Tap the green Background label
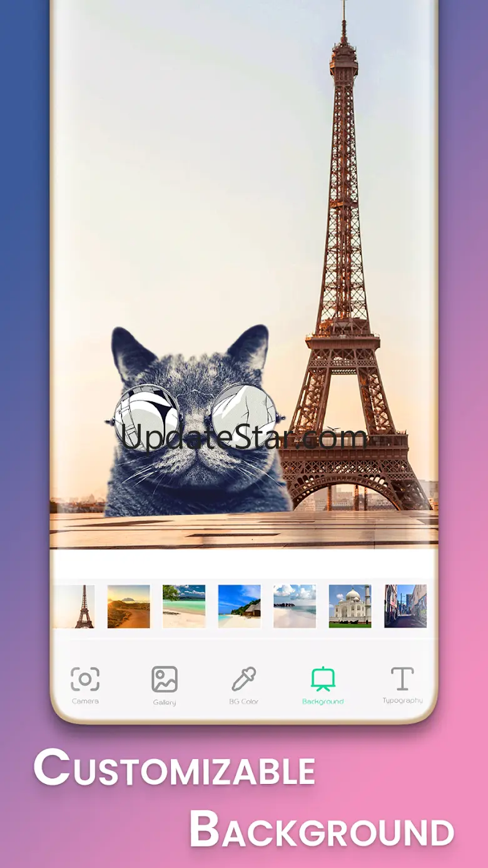The width and height of the screenshot is (488, 868). pos(323,701)
